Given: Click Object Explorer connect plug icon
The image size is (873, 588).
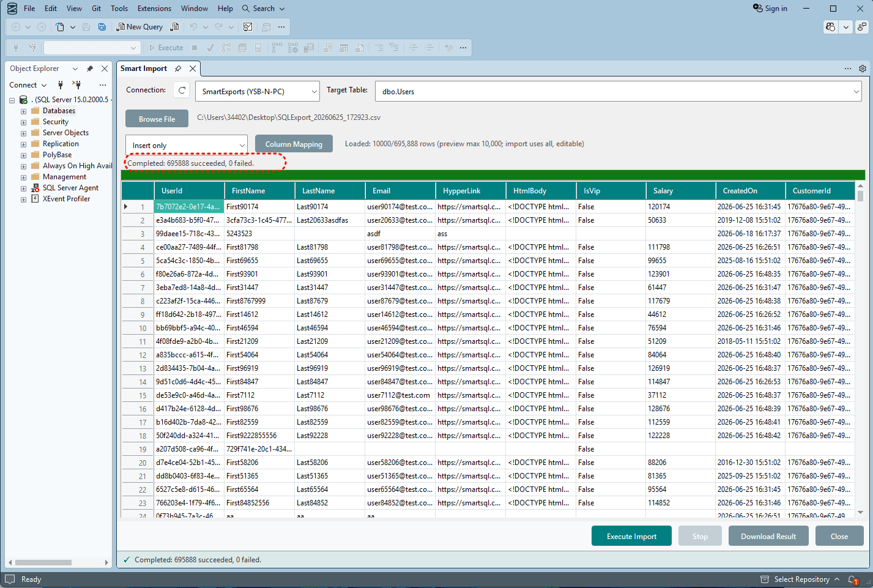Looking at the screenshot, I should [61, 85].
